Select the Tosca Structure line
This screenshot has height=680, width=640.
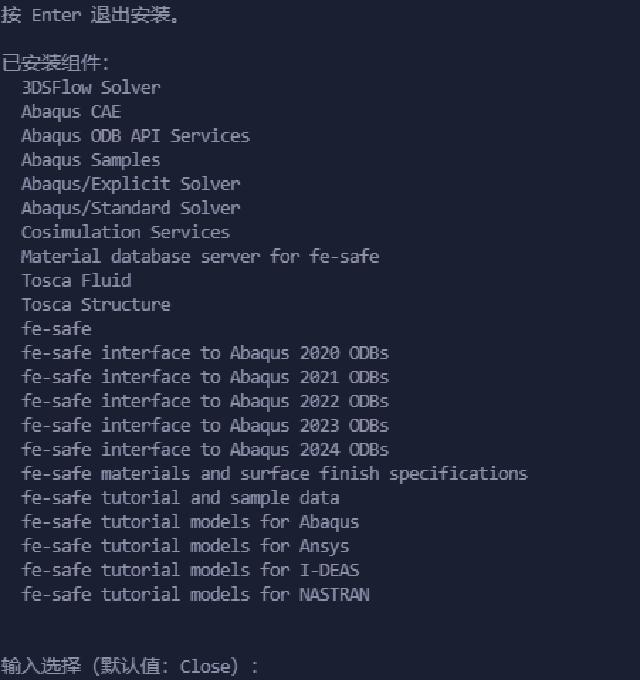tap(96, 305)
